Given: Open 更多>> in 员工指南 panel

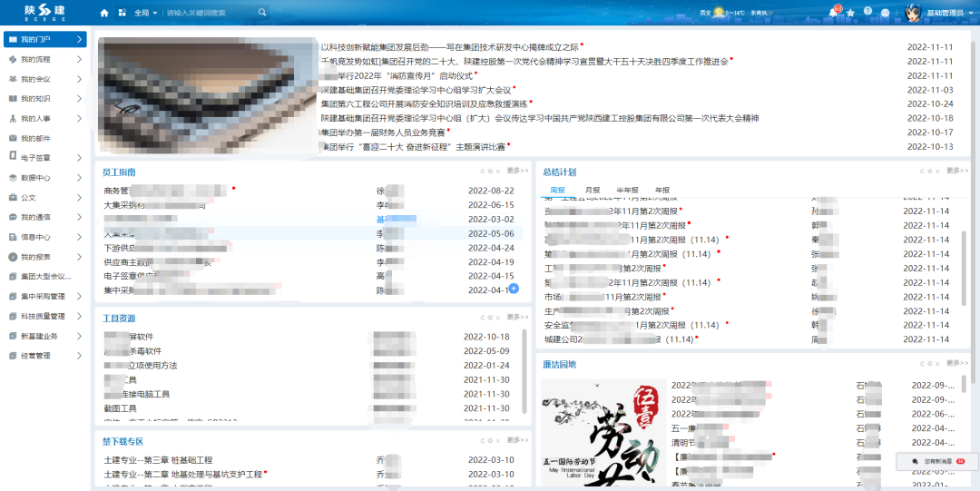Looking at the screenshot, I should (x=517, y=170).
